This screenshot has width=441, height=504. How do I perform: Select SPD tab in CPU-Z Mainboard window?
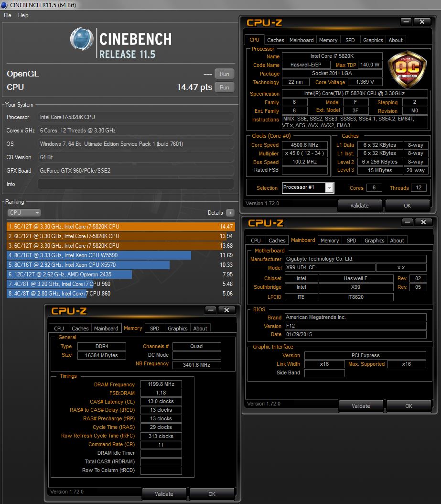[351, 241]
